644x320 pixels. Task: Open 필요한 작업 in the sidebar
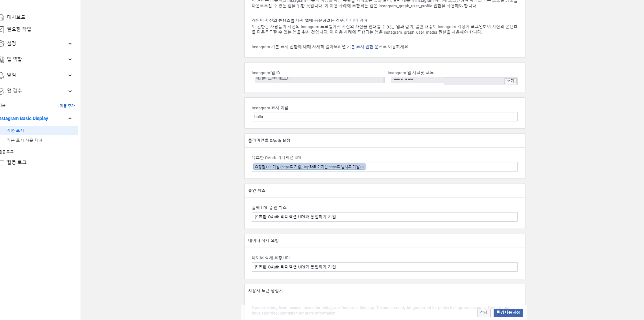pyautogui.click(x=19, y=29)
